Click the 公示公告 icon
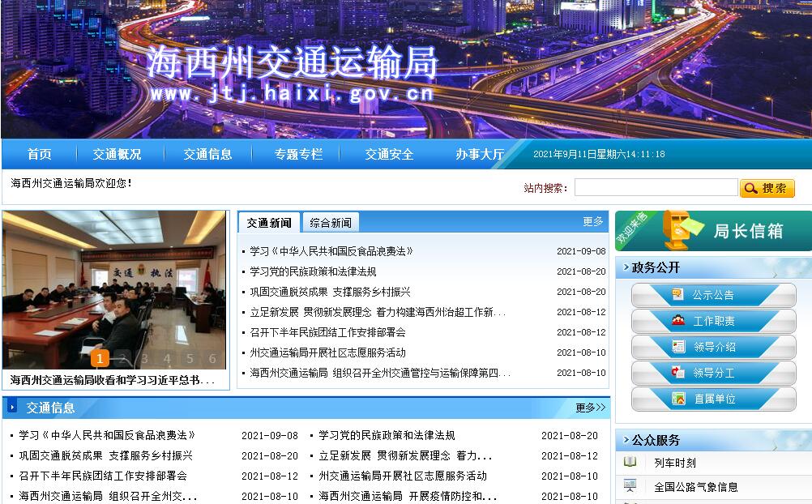 (677, 294)
